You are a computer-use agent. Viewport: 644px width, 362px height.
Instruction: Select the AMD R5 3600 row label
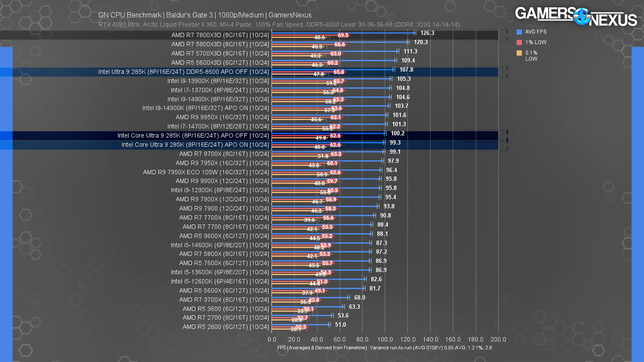226,309
